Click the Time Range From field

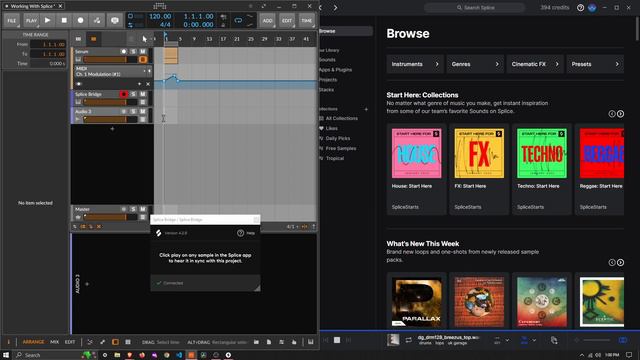point(48,44)
